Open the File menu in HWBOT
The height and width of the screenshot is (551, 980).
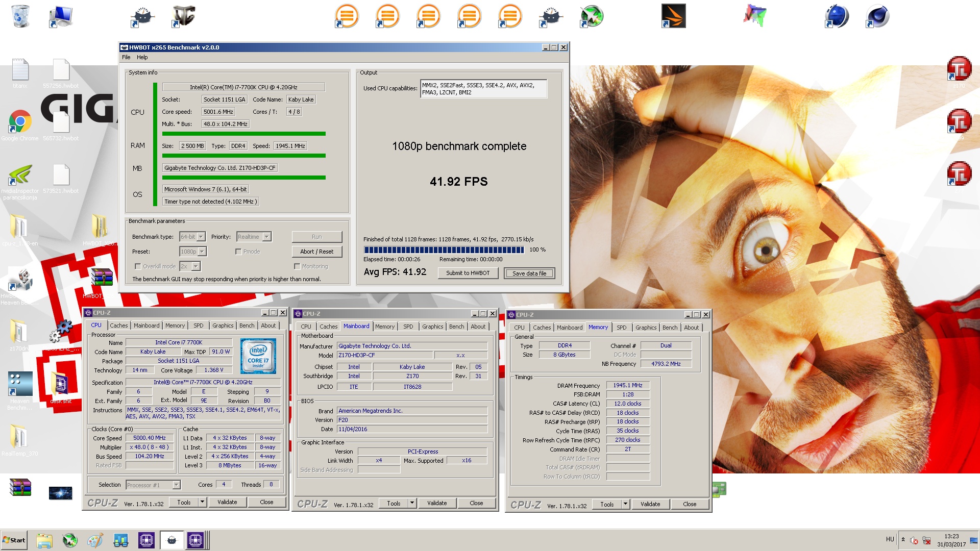pyautogui.click(x=126, y=57)
